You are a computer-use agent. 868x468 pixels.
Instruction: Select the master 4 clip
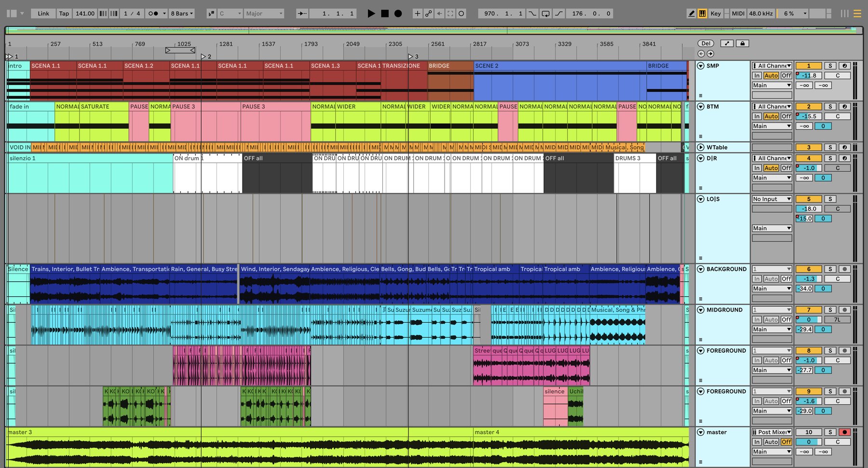pyautogui.click(x=581, y=432)
